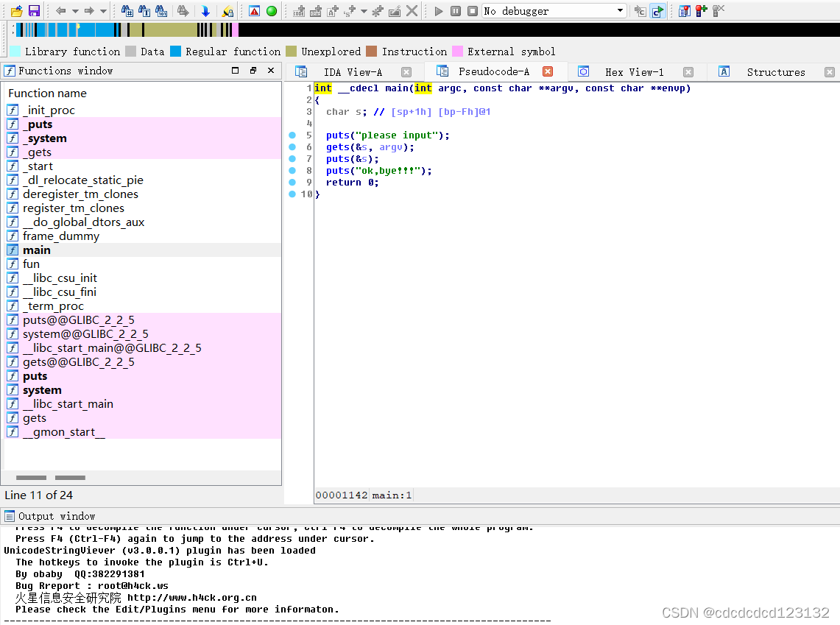Screen dimensions: 840x625
Task: Click the Save database floppy icon
Action: coord(34,11)
